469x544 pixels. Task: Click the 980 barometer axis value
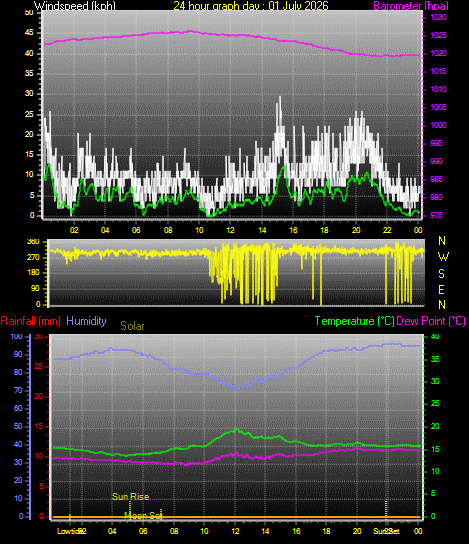[436, 197]
